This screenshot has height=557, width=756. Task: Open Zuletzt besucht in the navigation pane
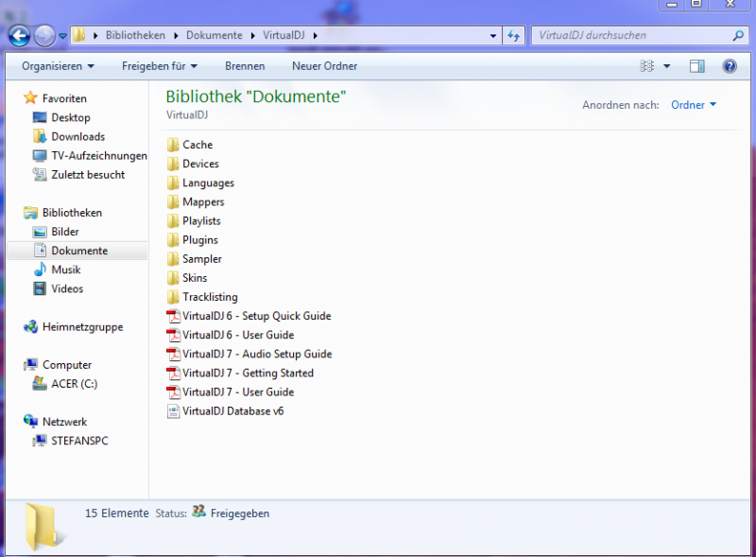tap(88, 175)
